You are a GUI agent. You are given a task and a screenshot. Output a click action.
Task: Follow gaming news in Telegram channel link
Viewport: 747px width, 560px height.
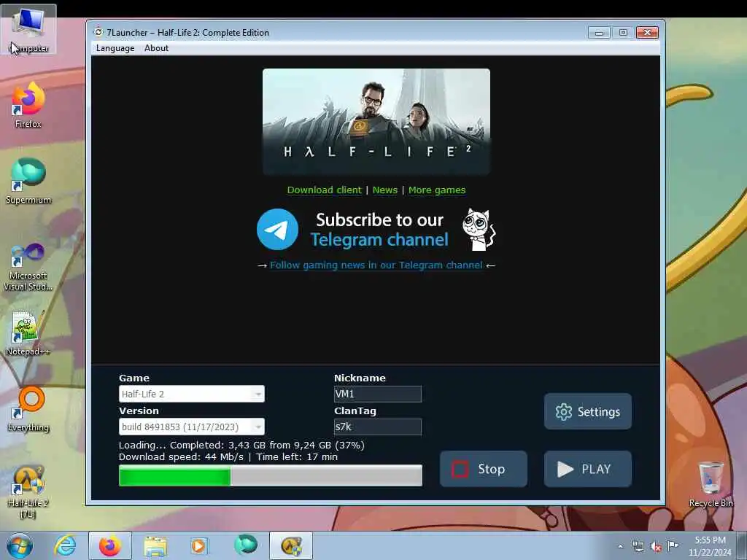[x=376, y=265]
